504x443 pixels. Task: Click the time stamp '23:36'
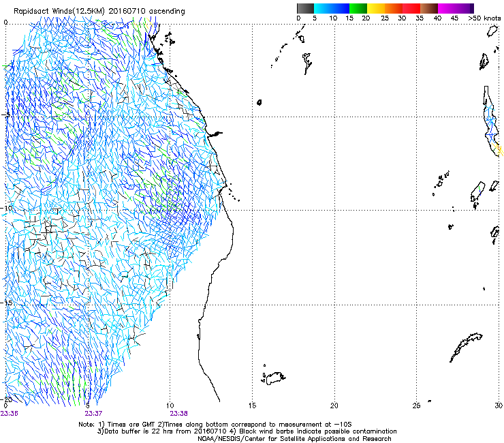point(10,414)
